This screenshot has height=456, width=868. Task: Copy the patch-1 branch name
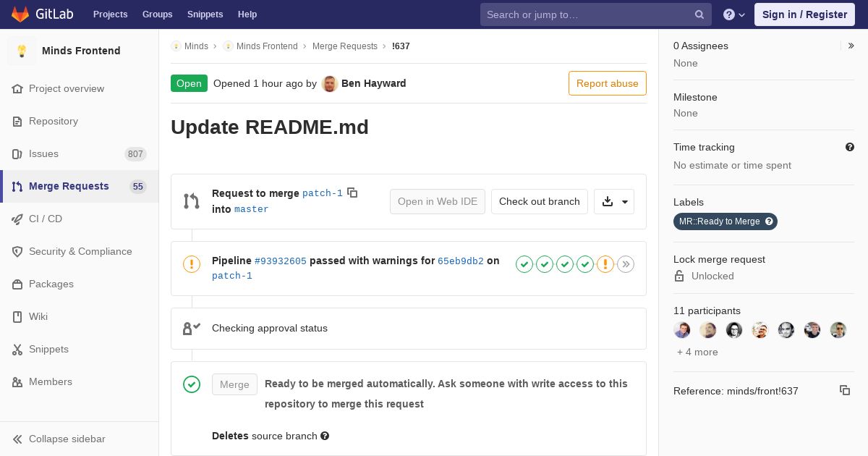pos(352,193)
